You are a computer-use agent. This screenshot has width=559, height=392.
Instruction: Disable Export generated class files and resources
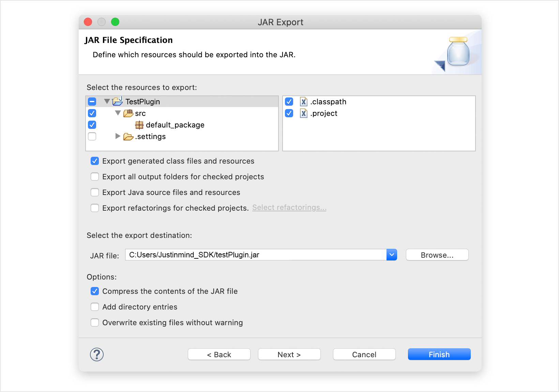tap(95, 161)
